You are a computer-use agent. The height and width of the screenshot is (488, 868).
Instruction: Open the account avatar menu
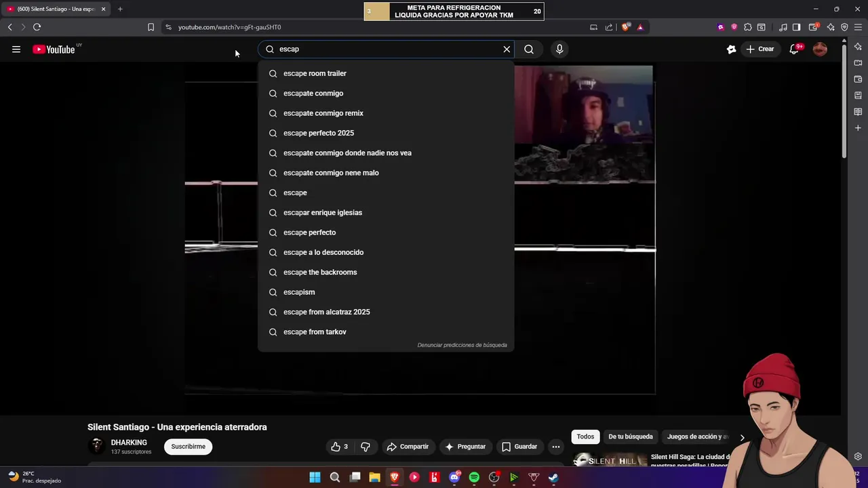820,49
